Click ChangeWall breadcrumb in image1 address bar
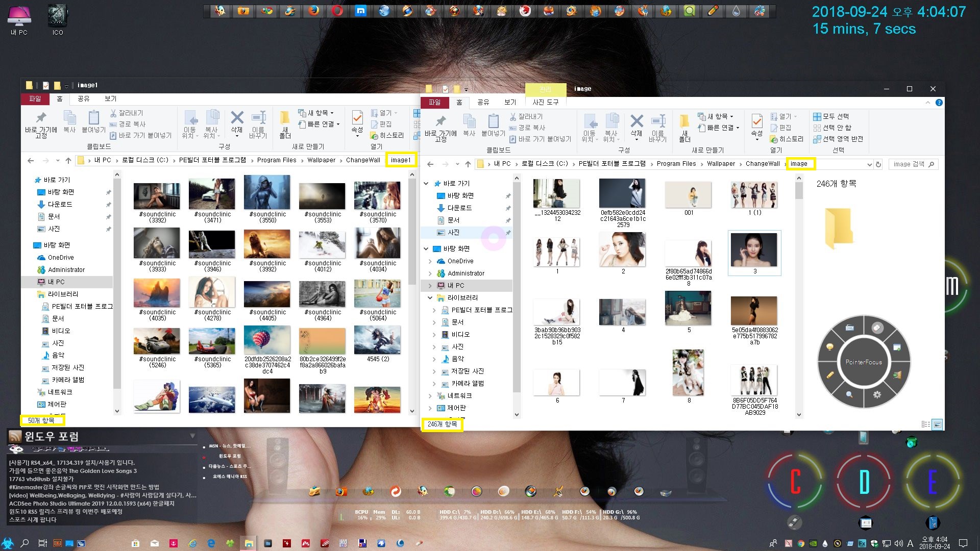The width and height of the screenshot is (980, 551). [363, 160]
